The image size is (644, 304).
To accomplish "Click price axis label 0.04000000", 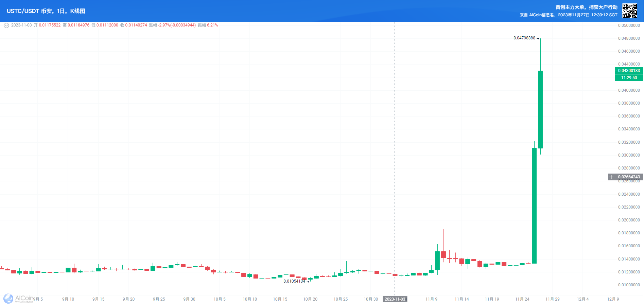I will click(x=629, y=90).
